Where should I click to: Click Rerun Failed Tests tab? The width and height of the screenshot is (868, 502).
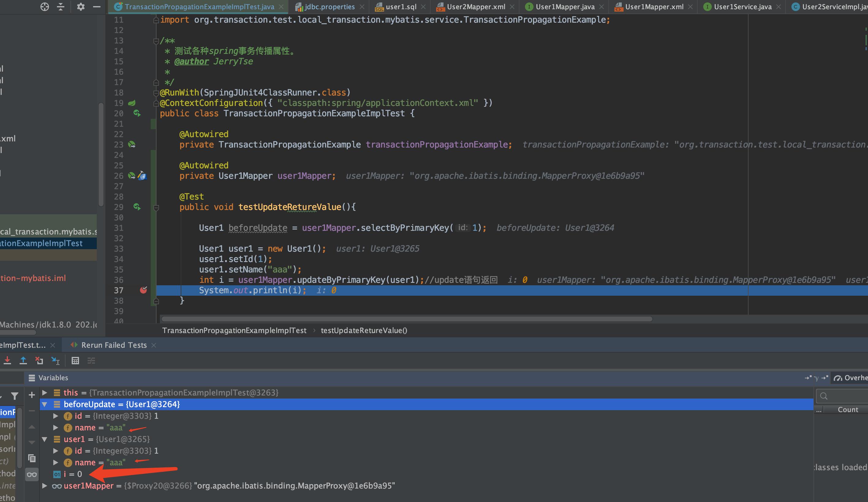coord(114,345)
